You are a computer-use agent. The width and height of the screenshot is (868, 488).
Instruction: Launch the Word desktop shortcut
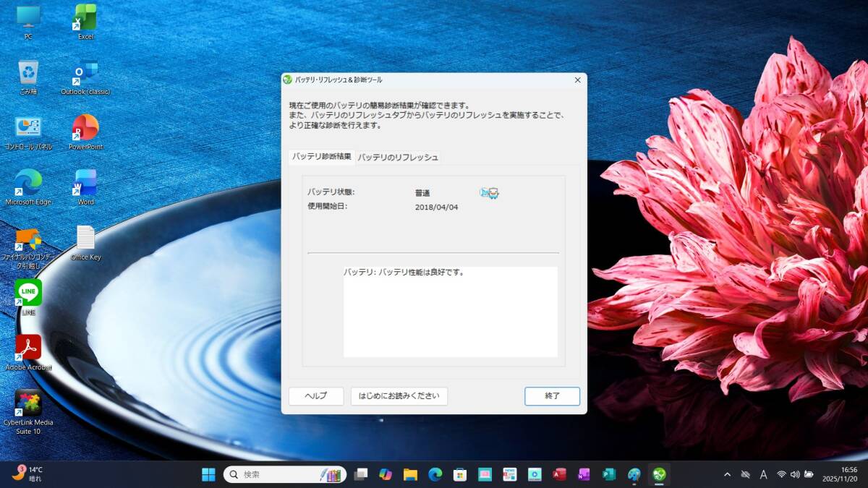tap(85, 187)
